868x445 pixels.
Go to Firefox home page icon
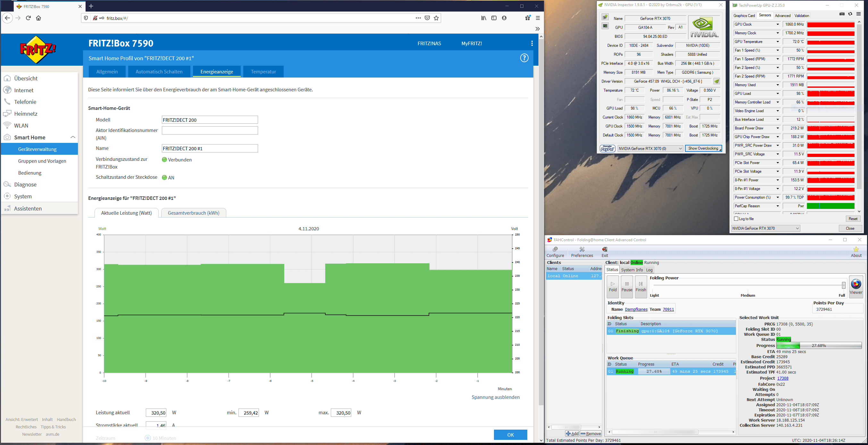click(38, 18)
